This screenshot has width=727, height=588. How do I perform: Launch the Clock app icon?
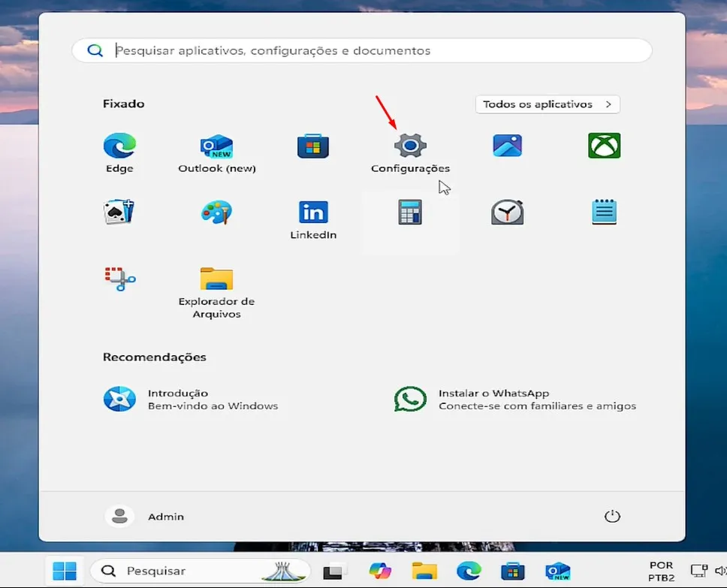pos(507,213)
